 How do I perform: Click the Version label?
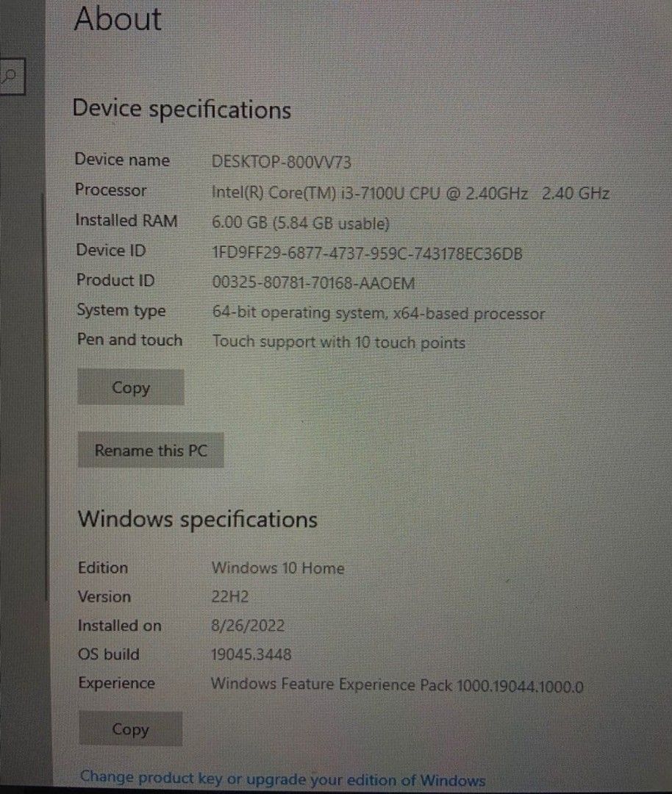pyautogui.click(x=104, y=596)
